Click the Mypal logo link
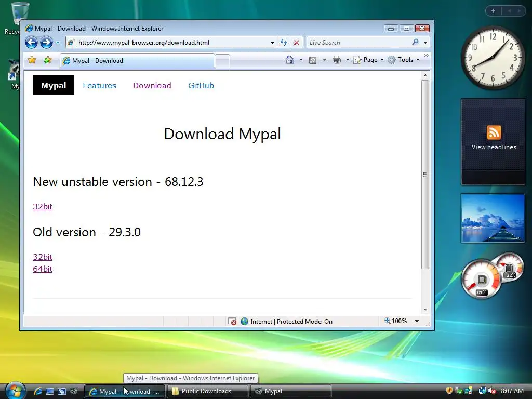Viewport: 532px width, 399px height. tap(54, 85)
